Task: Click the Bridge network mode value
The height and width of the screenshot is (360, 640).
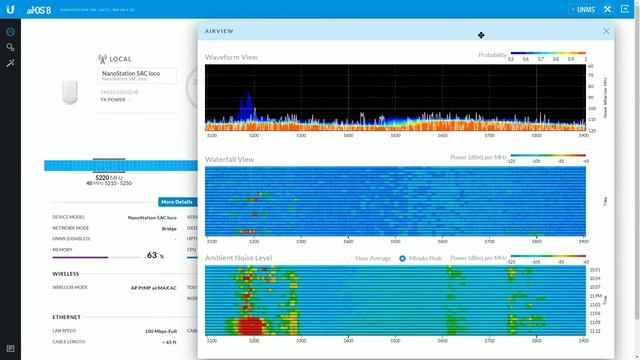Action: 169,229
